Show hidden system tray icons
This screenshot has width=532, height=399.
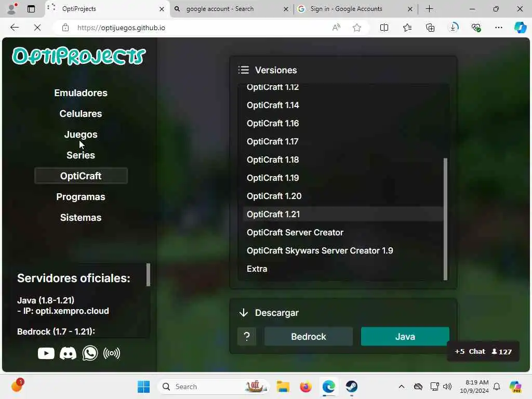click(x=402, y=387)
